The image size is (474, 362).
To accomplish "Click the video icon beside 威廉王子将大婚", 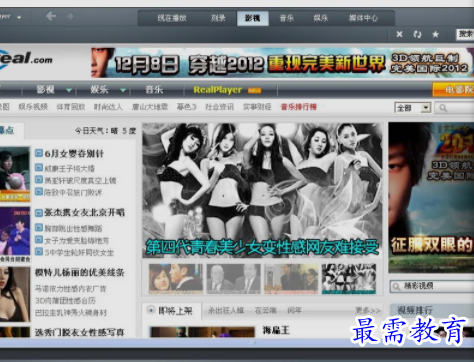I will tap(39, 168).
